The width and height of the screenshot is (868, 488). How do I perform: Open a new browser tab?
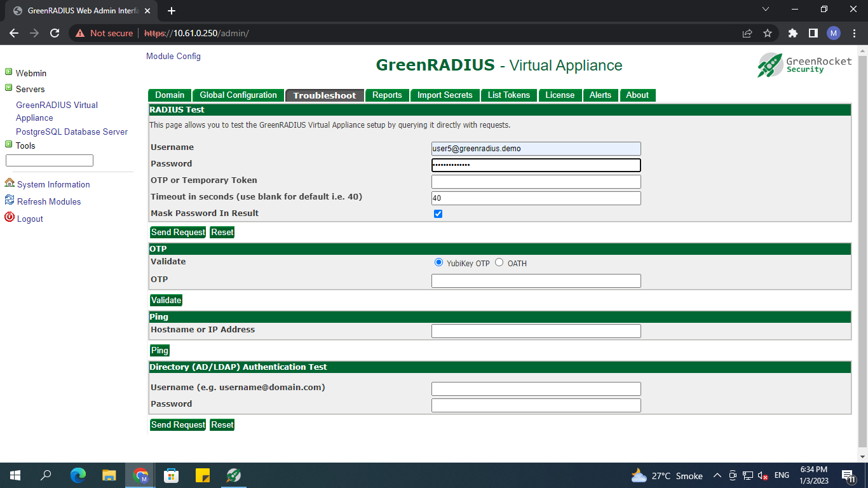click(x=172, y=11)
